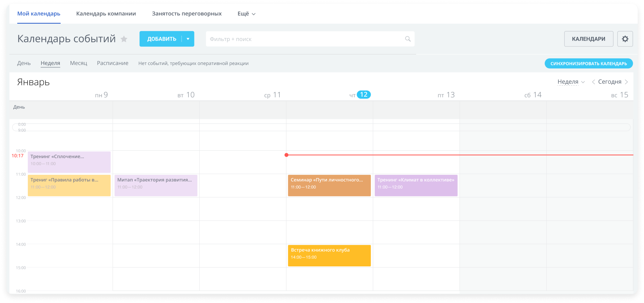
Task: Open event Тренинг «Климат в коллективе»
Action: (x=416, y=185)
